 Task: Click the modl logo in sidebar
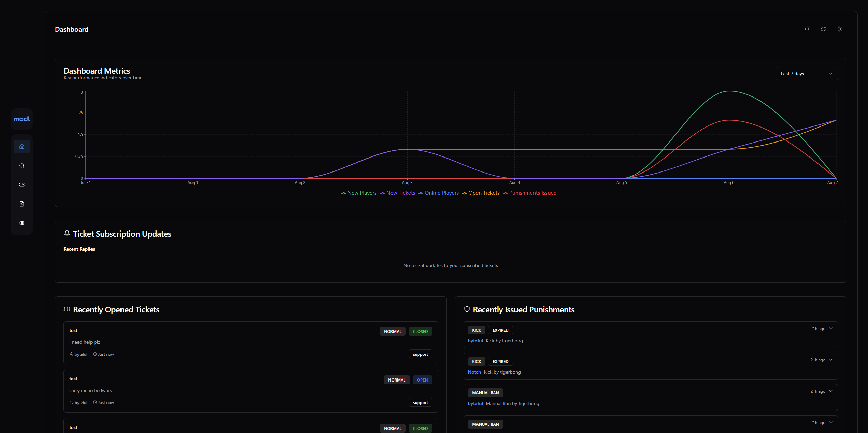tap(22, 119)
